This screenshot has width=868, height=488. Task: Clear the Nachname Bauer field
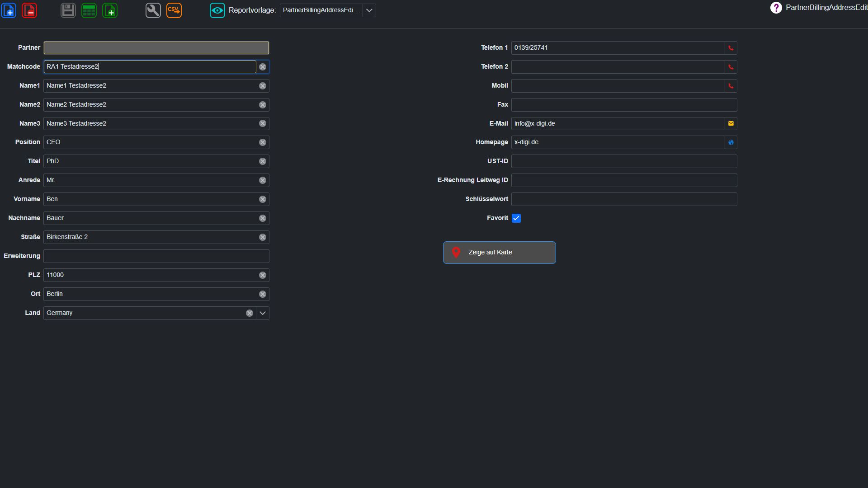(x=263, y=218)
